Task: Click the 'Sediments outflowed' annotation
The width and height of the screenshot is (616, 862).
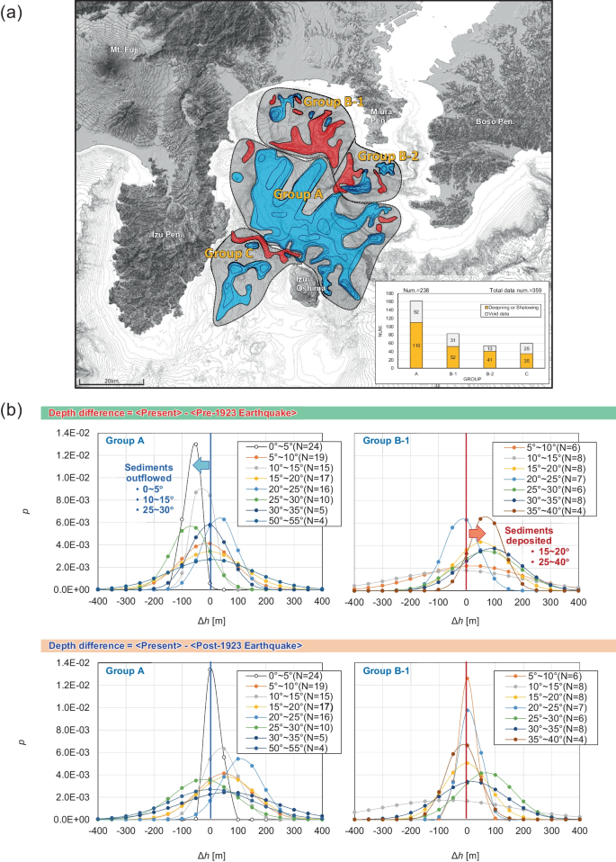Action: (148, 472)
